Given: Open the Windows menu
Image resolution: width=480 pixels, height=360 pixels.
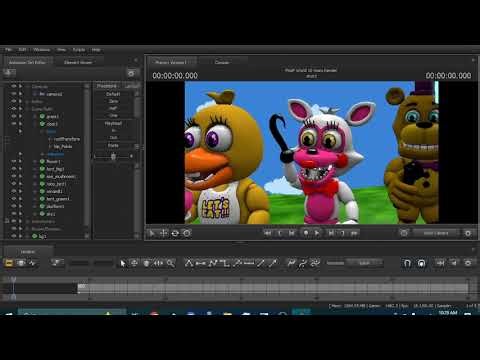Looking at the screenshot, I should (x=41, y=50).
